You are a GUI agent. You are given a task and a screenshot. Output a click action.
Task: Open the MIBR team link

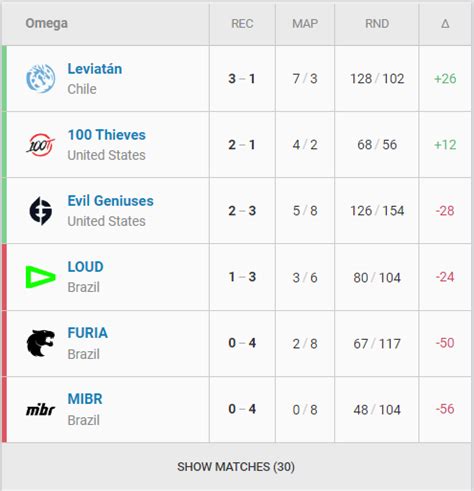85,399
